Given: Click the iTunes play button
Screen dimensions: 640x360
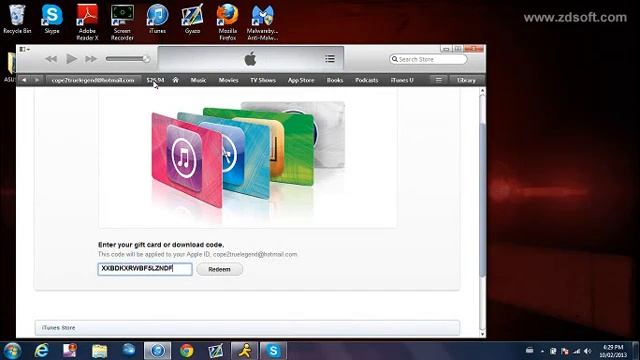Looking at the screenshot, I should (x=71, y=59).
